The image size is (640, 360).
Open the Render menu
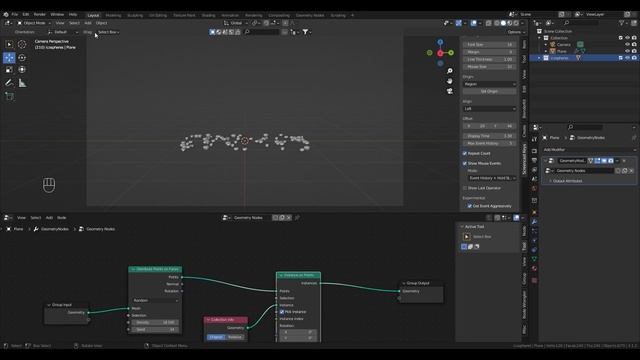(x=40, y=14)
